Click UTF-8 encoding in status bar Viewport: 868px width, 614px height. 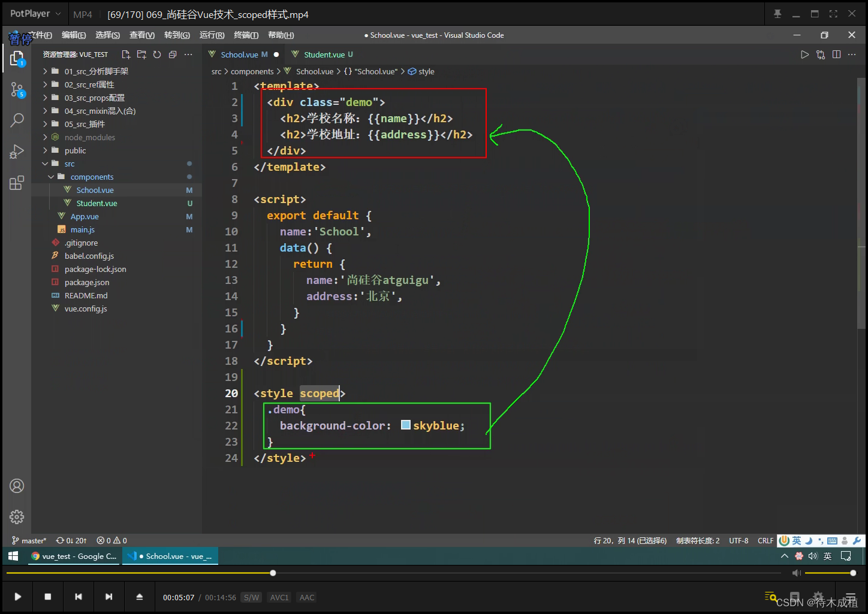click(739, 540)
